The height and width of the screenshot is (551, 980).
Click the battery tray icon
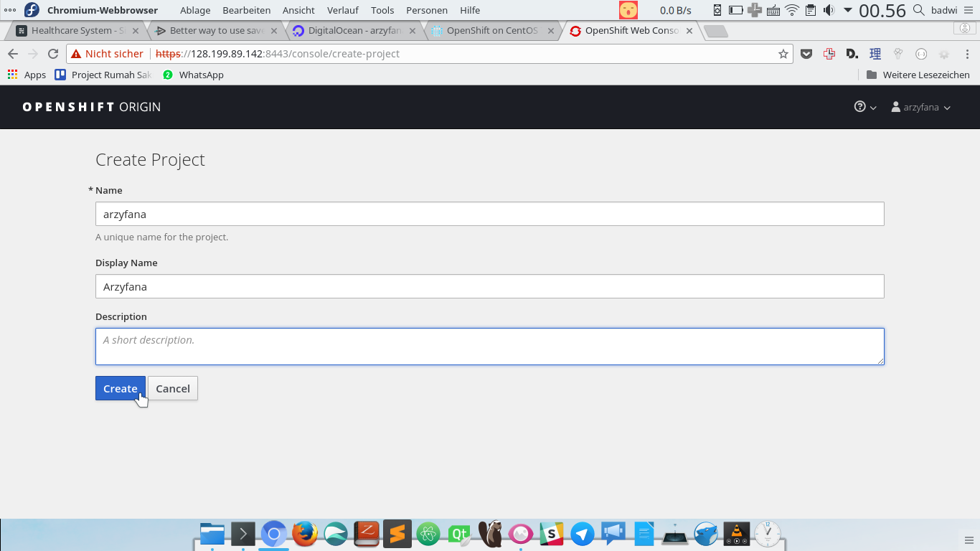coord(735,10)
